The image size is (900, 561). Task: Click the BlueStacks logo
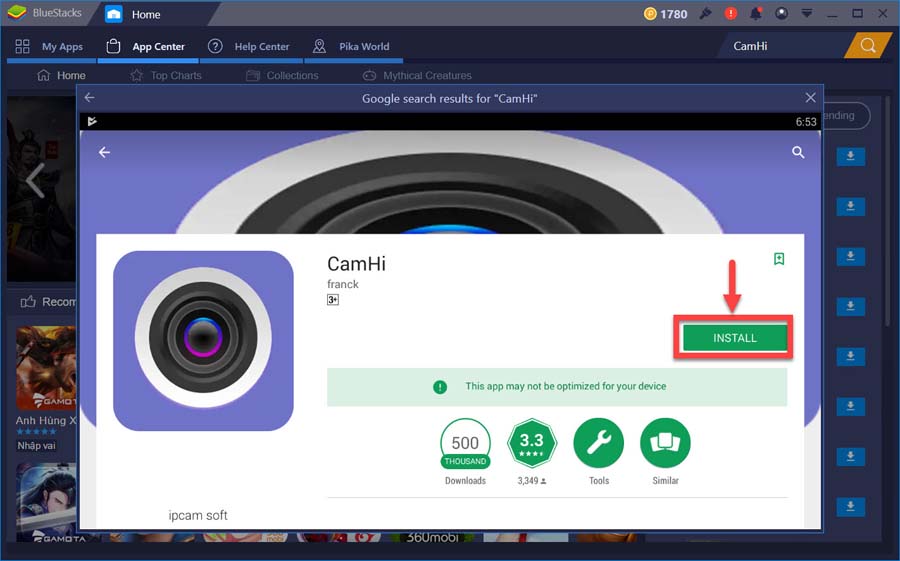(x=17, y=13)
